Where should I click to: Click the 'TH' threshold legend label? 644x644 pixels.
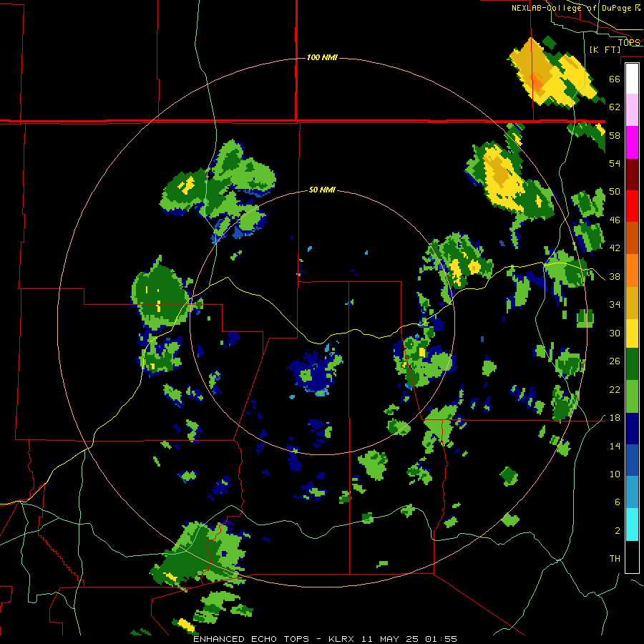pos(615,559)
